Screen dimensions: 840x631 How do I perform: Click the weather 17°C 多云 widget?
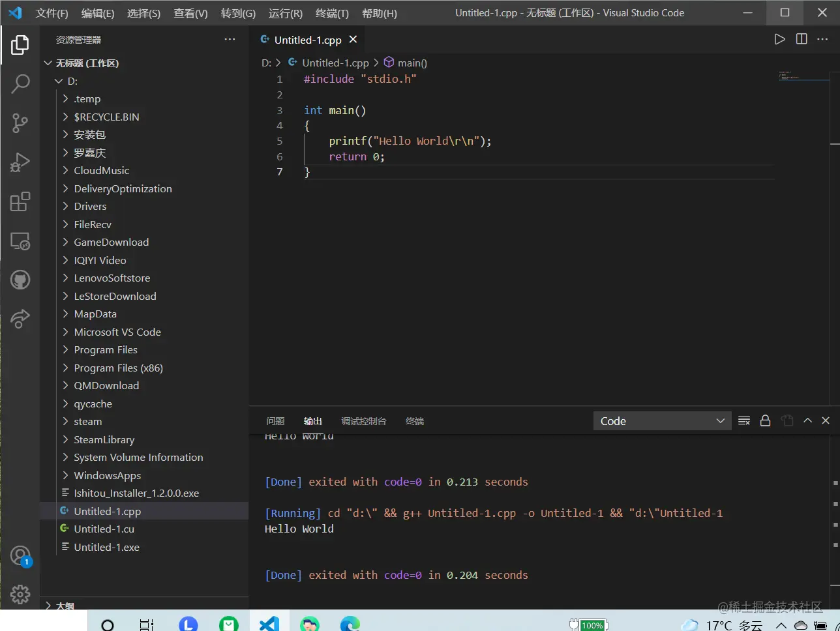point(721,624)
